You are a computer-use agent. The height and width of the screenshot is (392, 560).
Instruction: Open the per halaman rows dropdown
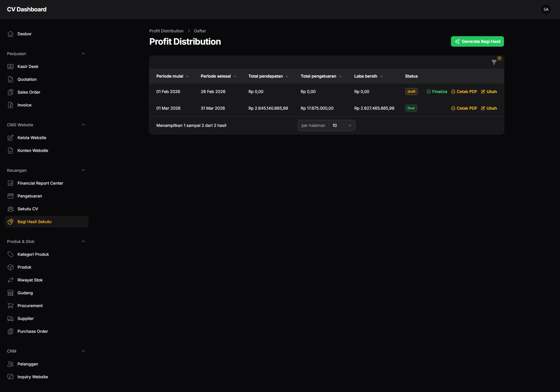click(342, 125)
